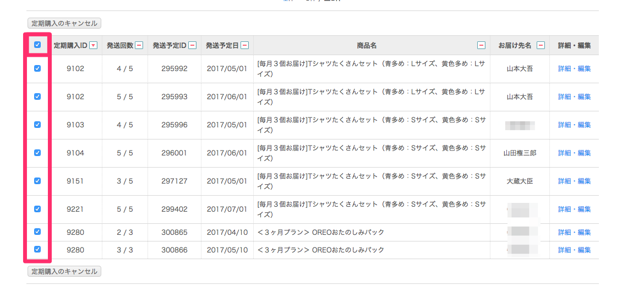Screen dimensions: 644x290
Task: Click the 3 / 3 shipment count cell
Action: coord(125,250)
